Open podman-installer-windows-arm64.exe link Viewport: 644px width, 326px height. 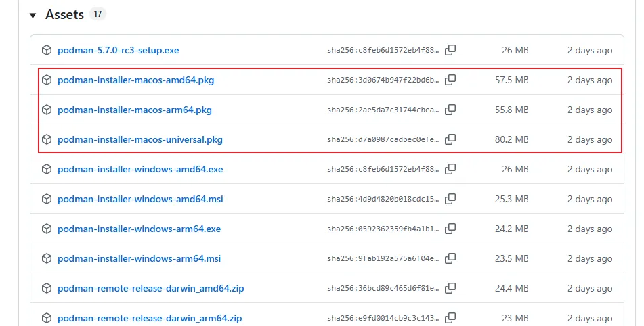139,229
